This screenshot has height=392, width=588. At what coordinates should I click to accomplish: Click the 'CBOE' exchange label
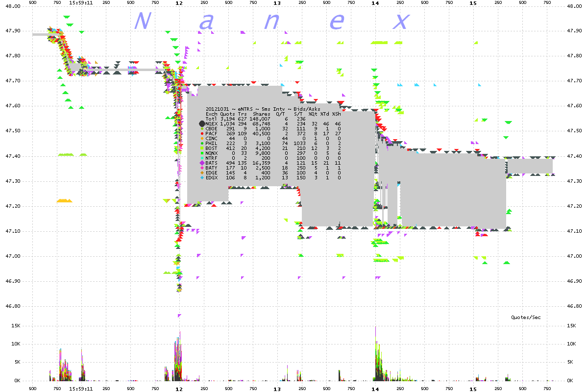tap(211, 128)
